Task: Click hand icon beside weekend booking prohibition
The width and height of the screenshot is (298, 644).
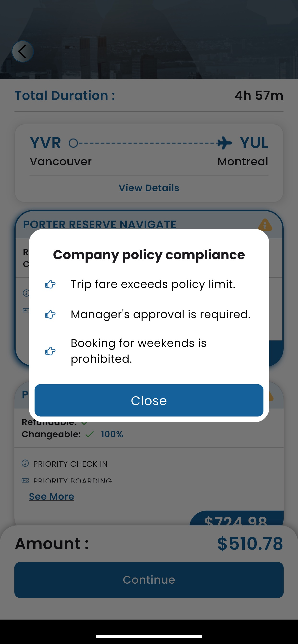Action: [50, 351]
